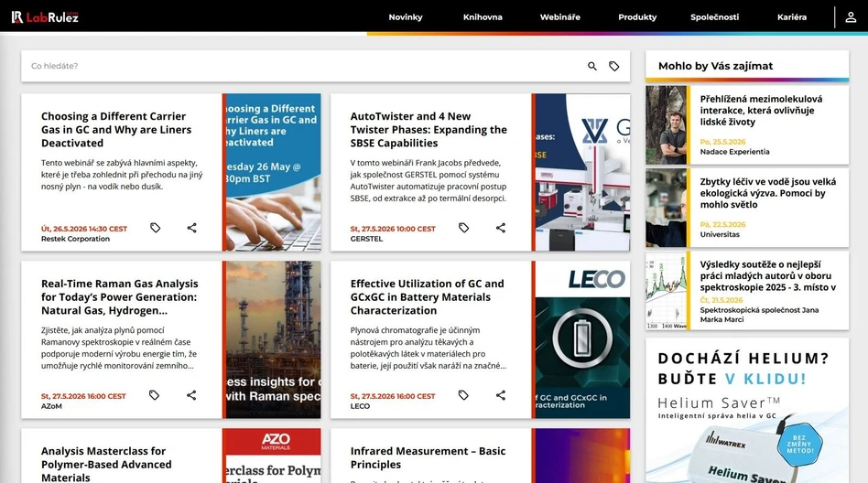Click 'Mohlo by Vás zajímat' heading
This screenshot has height=483, width=868.
[715, 66]
